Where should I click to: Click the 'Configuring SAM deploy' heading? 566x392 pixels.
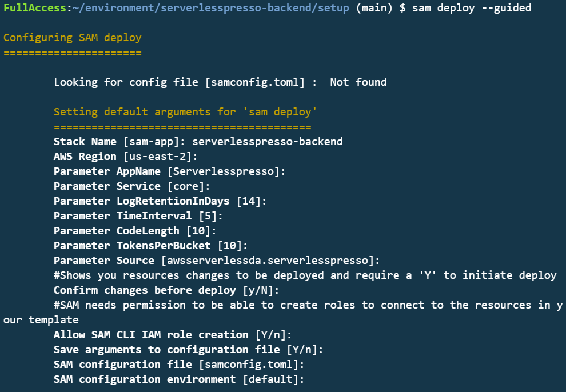73,38
